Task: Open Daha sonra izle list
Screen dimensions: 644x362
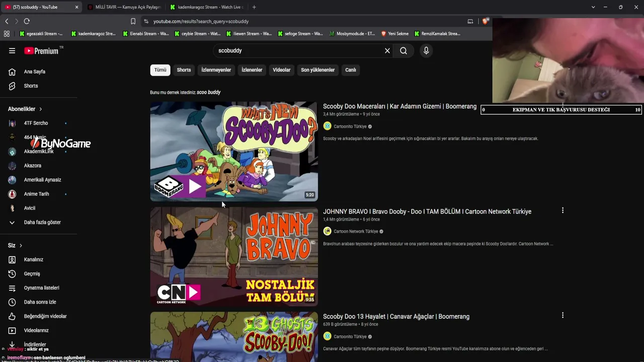Action: pyautogui.click(x=39, y=302)
